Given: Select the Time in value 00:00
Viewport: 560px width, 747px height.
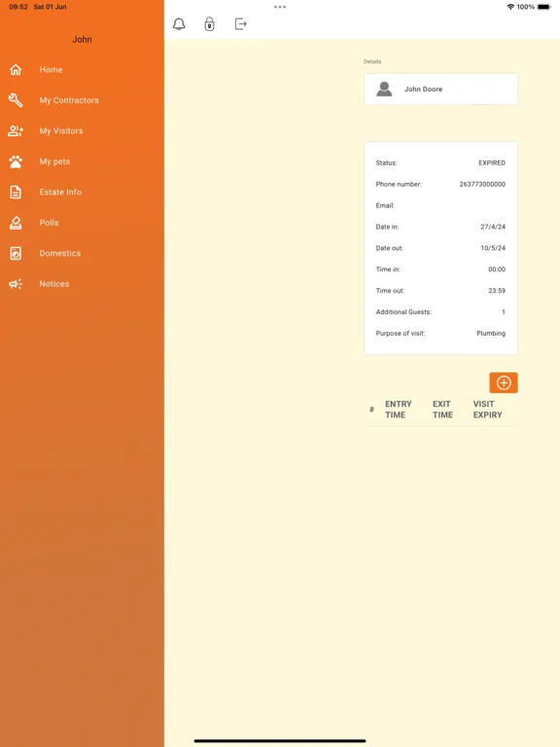Looking at the screenshot, I should [497, 269].
